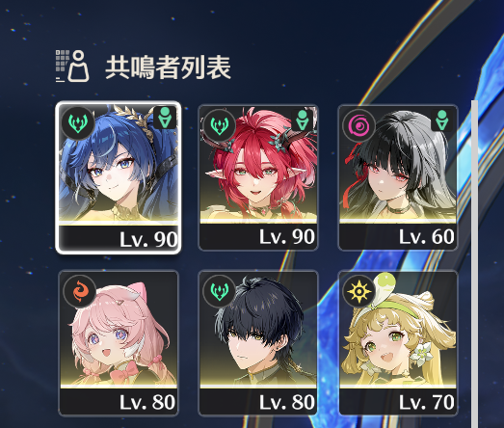Select the dark-haired male Lv. 80 resonator
504x428 pixels.
click(258, 343)
